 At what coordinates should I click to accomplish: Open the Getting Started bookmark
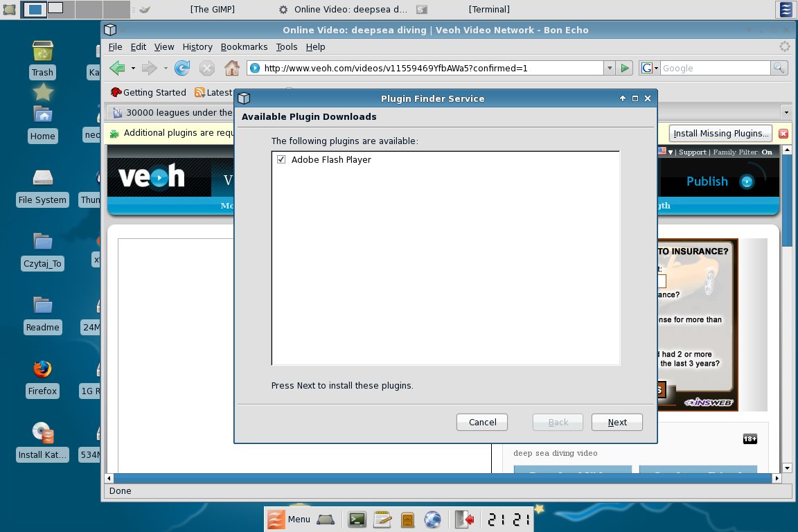[x=148, y=92]
